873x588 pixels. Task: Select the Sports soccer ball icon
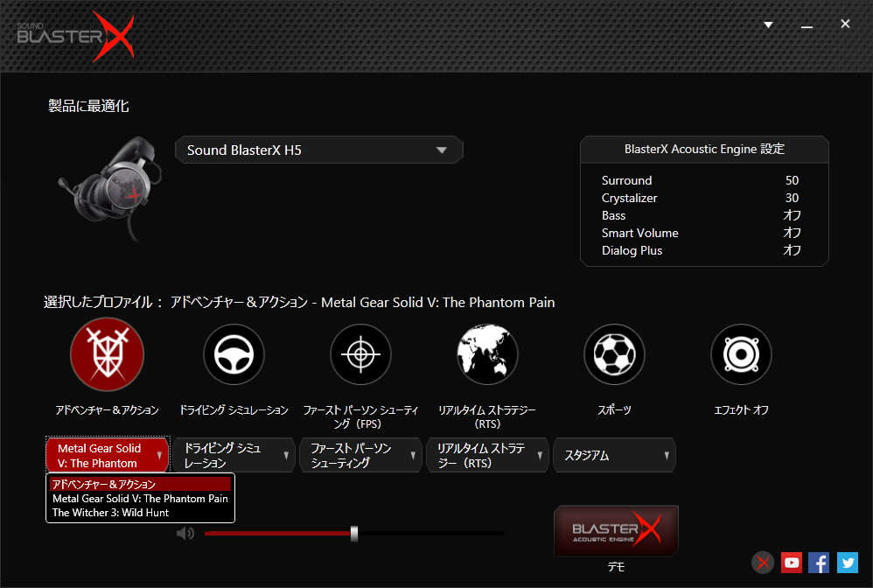point(615,354)
